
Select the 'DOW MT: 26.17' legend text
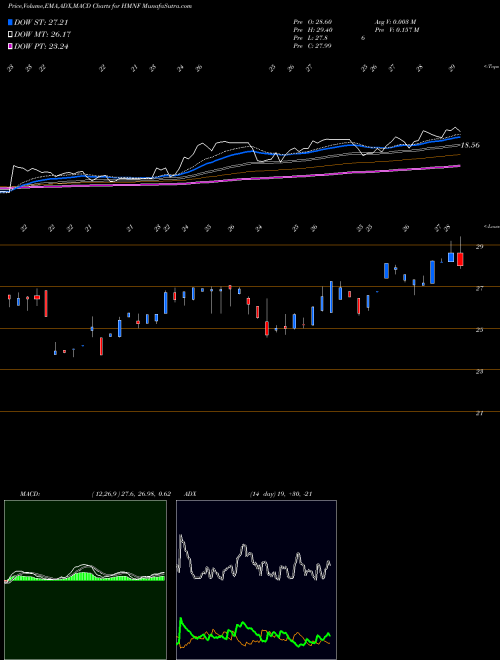[42, 34]
